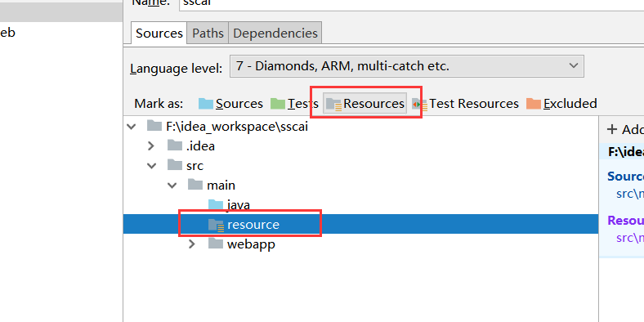The height and width of the screenshot is (322, 644).
Task: Click the Add Content Root plus button
Action: (x=612, y=130)
